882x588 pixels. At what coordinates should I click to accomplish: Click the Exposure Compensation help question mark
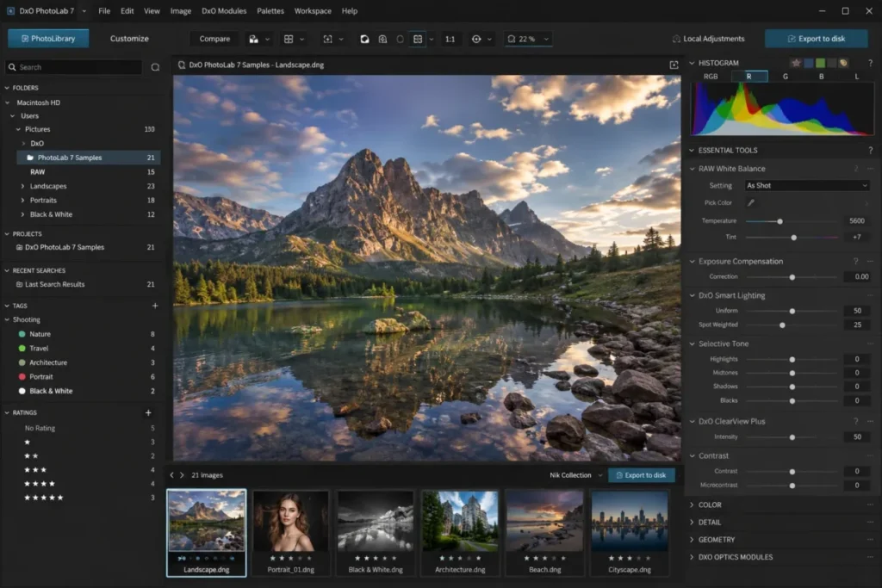coord(855,262)
